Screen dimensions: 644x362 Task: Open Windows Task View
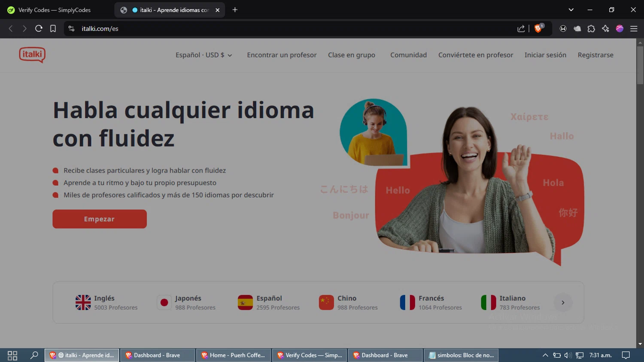coord(12,355)
